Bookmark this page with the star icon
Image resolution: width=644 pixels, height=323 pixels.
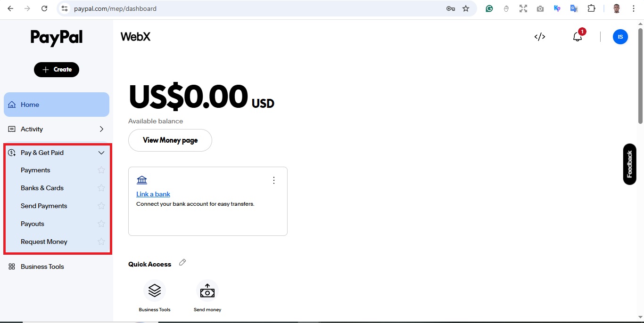click(466, 8)
